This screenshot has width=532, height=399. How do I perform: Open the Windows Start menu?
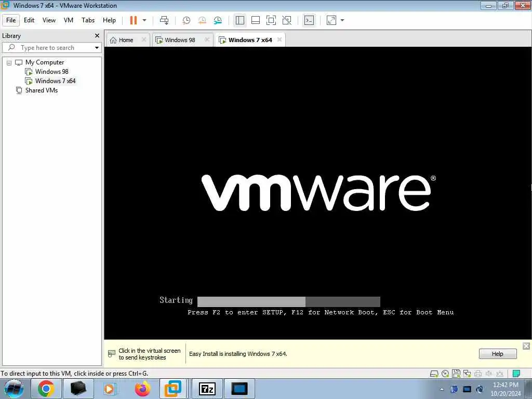click(x=14, y=389)
